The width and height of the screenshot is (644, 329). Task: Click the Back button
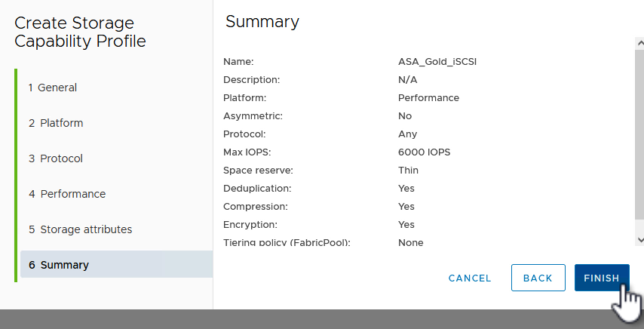(x=538, y=278)
